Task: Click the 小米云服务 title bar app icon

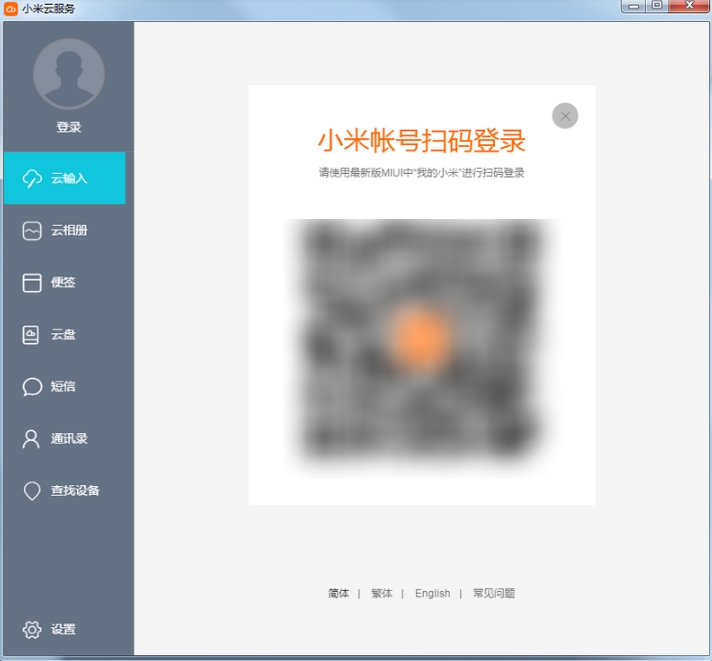Action: (x=11, y=9)
